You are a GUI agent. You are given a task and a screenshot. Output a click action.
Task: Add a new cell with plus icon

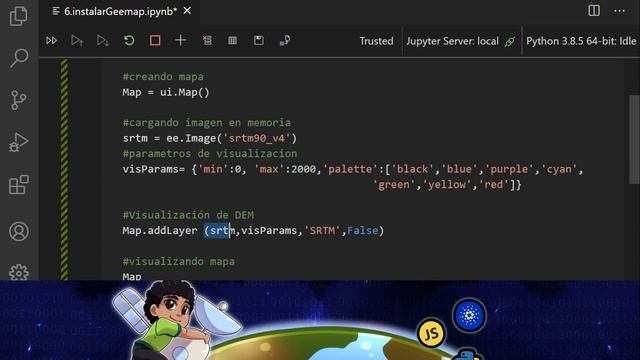[180, 40]
